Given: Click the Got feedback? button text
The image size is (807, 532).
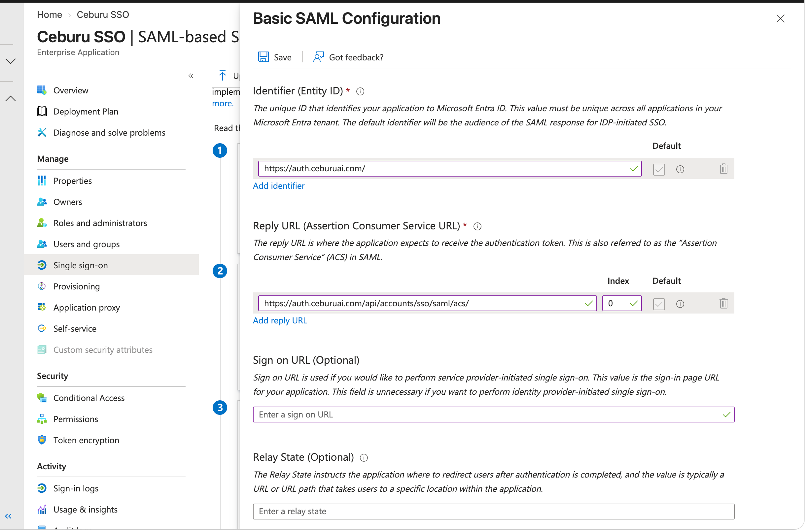Looking at the screenshot, I should coord(357,57).
